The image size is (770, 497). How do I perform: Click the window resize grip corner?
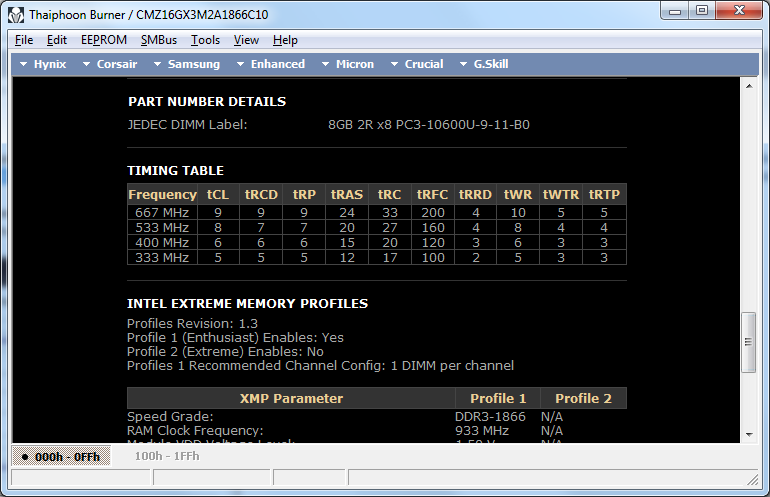[753, 479]
